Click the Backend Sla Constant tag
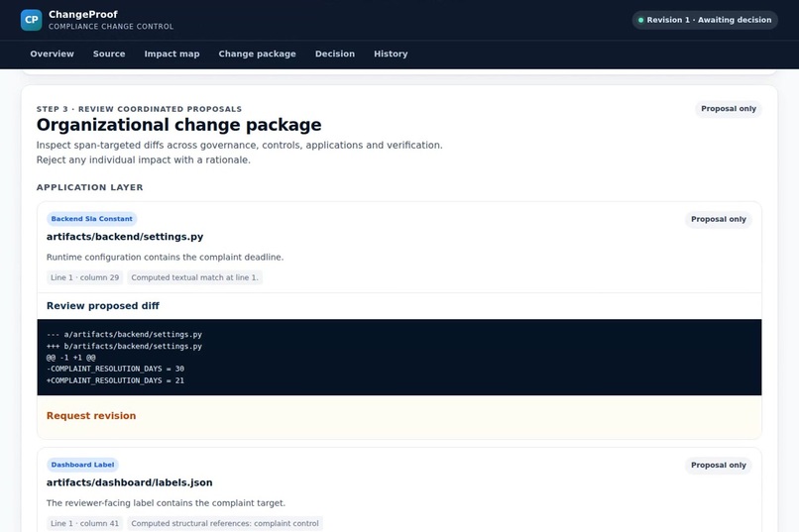Screen dimensions: 799x532 point(92,219)
